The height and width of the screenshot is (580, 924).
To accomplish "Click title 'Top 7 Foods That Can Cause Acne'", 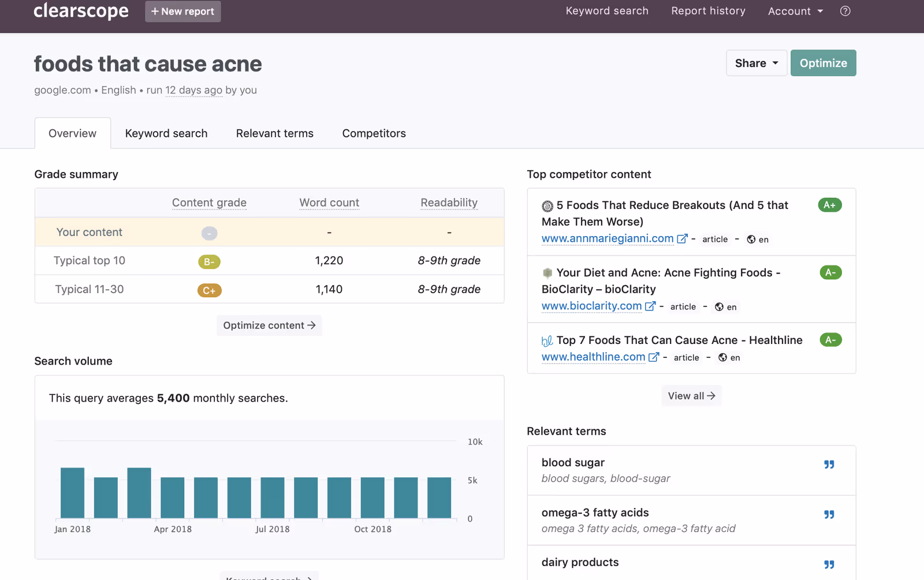I will (679, 340).
